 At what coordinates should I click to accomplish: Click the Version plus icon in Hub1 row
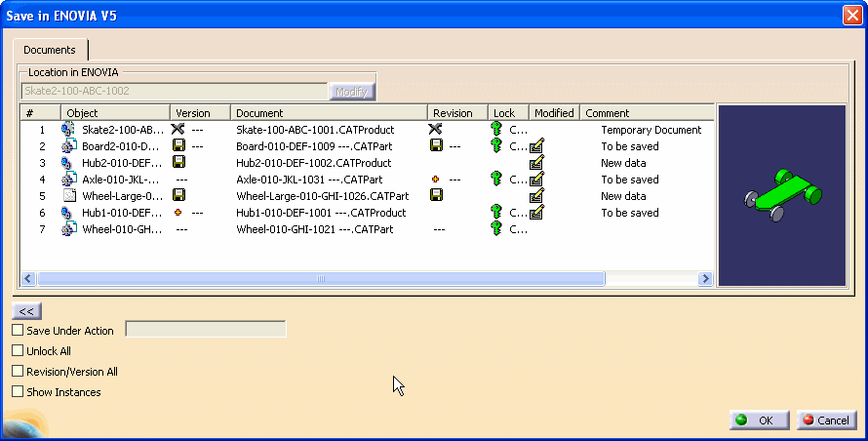[x=178, y=212]
